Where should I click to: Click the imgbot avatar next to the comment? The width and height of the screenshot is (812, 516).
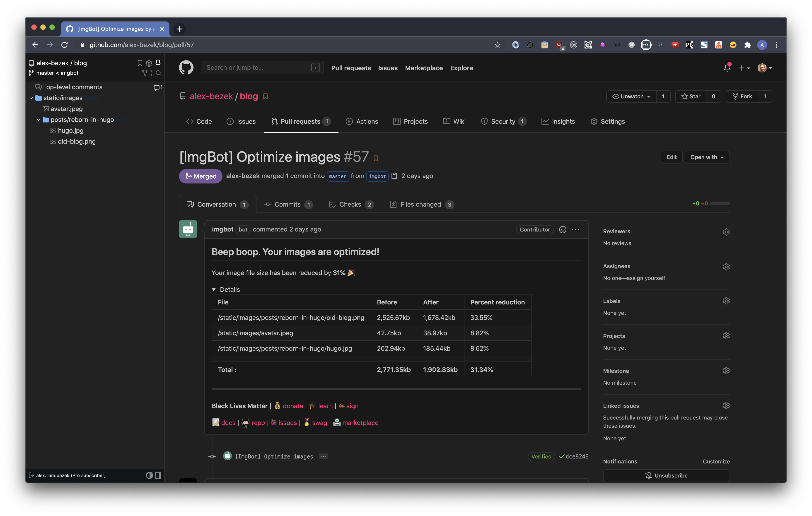[188, 229]
